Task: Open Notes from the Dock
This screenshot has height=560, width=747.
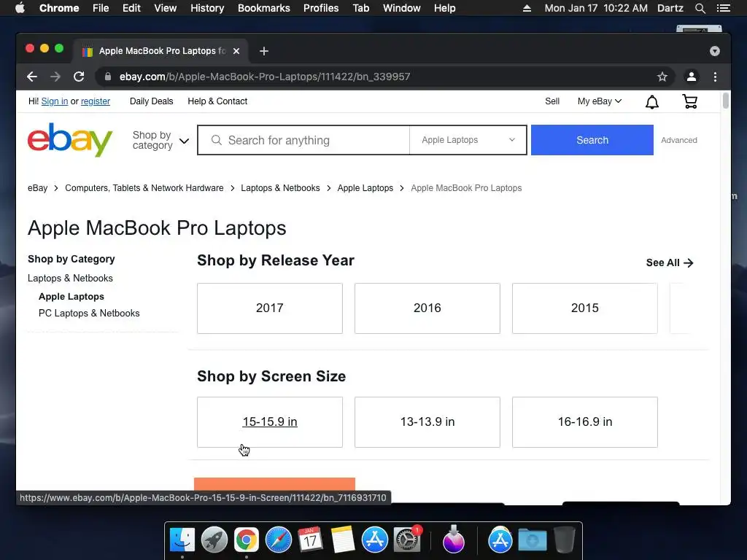Action: [x=343, y=540]
